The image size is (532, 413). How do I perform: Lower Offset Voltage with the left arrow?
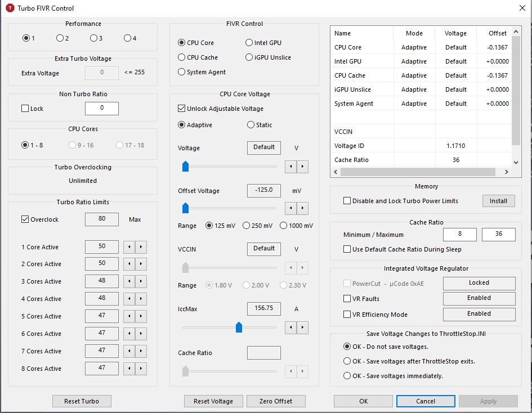(290, 208)
